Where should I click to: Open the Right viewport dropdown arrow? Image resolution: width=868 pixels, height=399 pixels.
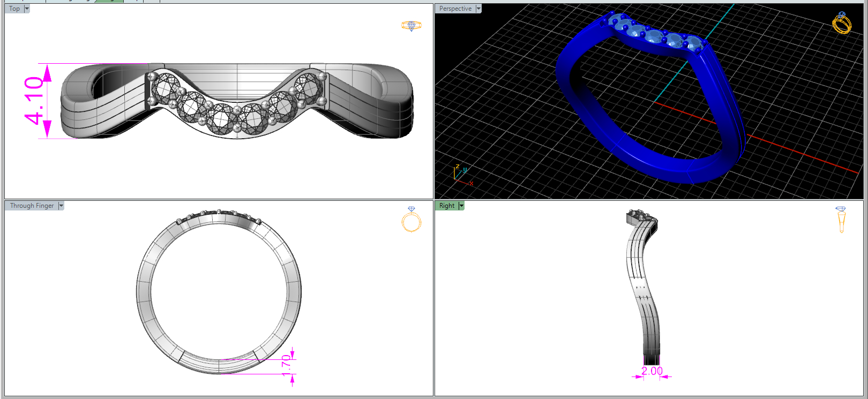[x=461, y=206]
